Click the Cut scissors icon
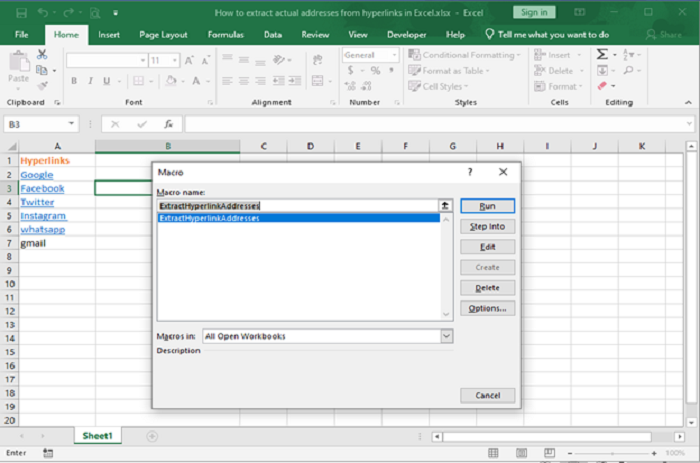Screen dimensions: 700x463 pos(42,54)
